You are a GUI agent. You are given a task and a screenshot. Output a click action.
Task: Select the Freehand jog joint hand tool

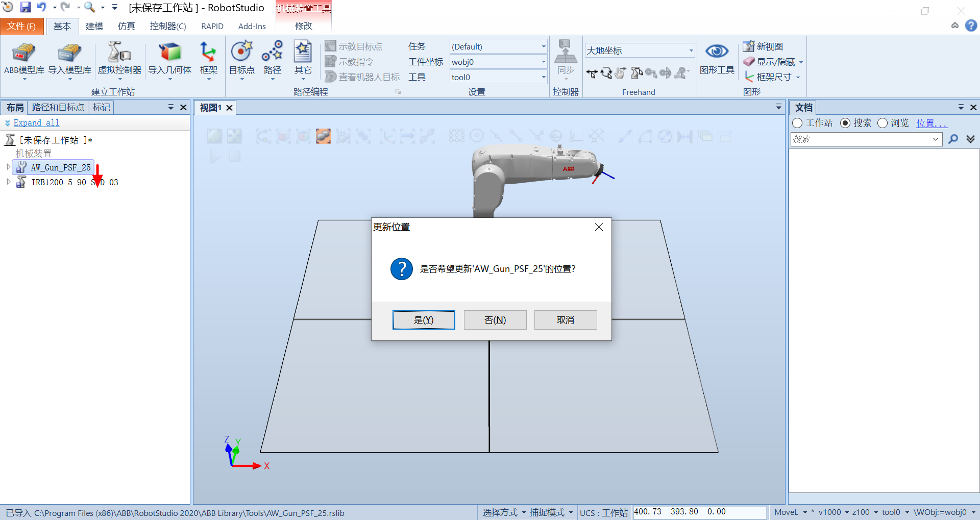pos(620,73)
